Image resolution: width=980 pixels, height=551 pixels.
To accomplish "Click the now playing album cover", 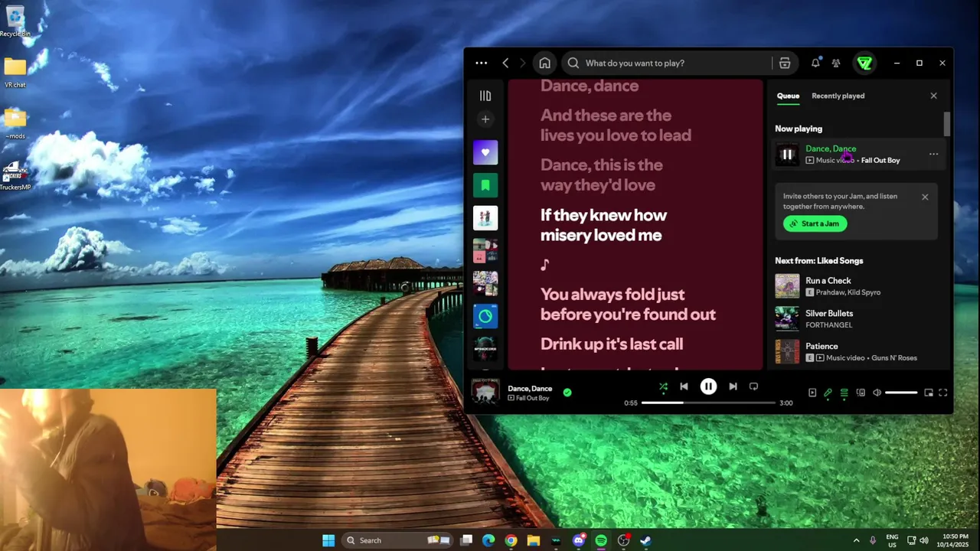I will 485,392.
